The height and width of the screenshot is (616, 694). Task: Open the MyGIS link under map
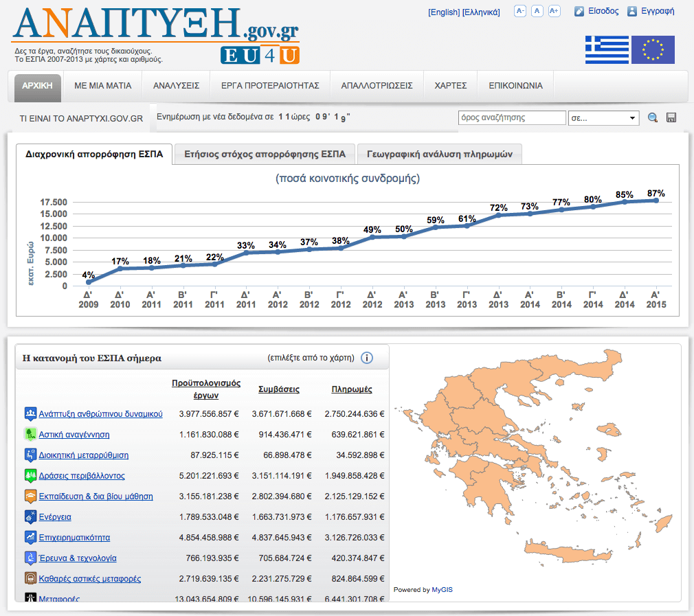[x=442, y=589]
